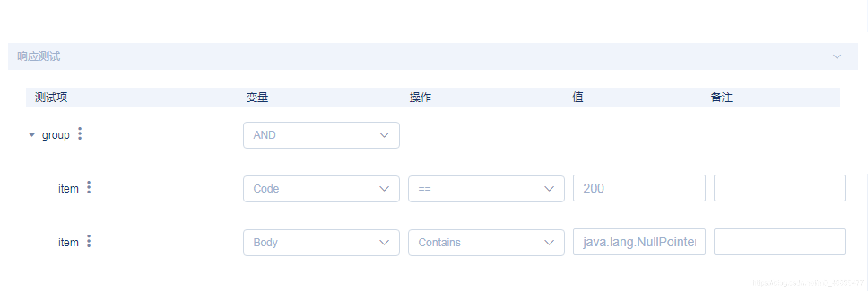Click the 备注 column header
The height and width of the screenshot is (291, 868).
[721, 97]
